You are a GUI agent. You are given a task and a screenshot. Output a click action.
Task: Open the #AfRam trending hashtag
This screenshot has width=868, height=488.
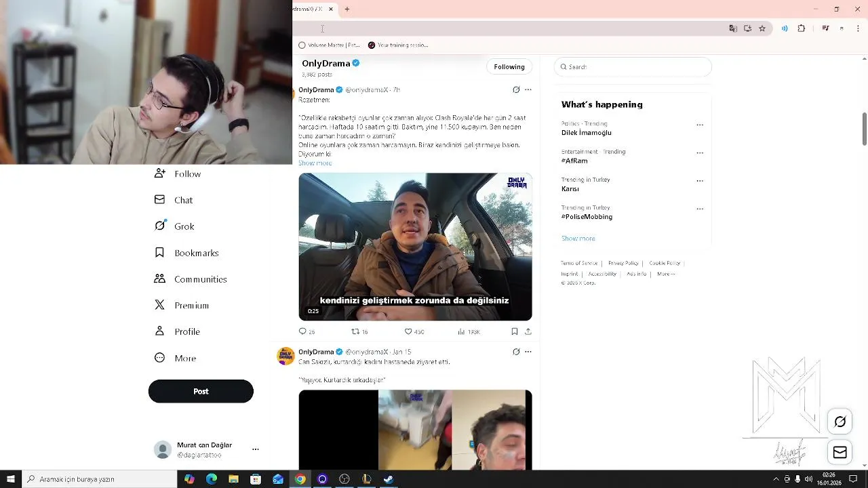(x=574, y=161)
